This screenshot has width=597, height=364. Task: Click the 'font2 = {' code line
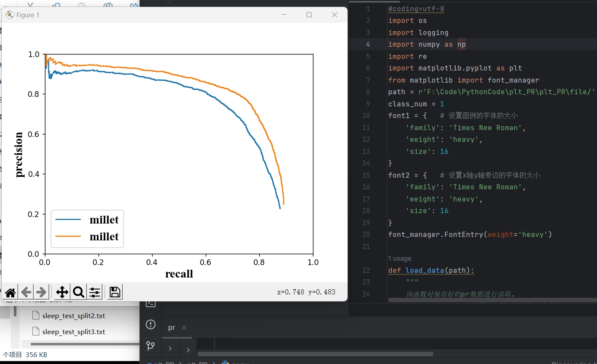[x=407, y=175]
